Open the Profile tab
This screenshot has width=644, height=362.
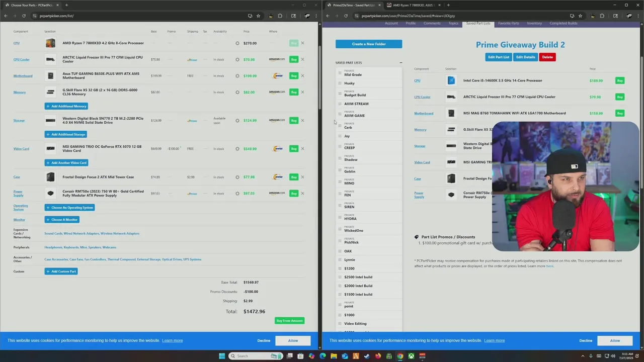pyautogui.click(x=411, y=23)
